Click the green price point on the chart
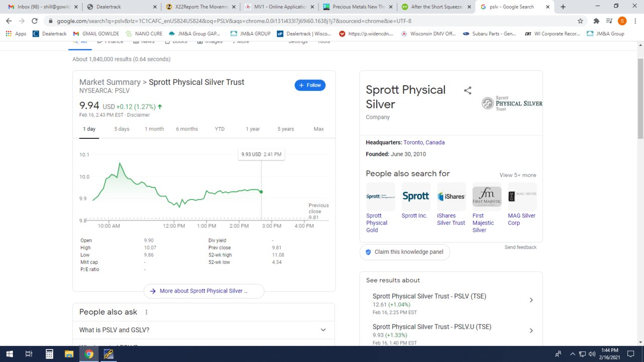Image resolution: width=644 pixels, height=362 pixels. point(261,192)
